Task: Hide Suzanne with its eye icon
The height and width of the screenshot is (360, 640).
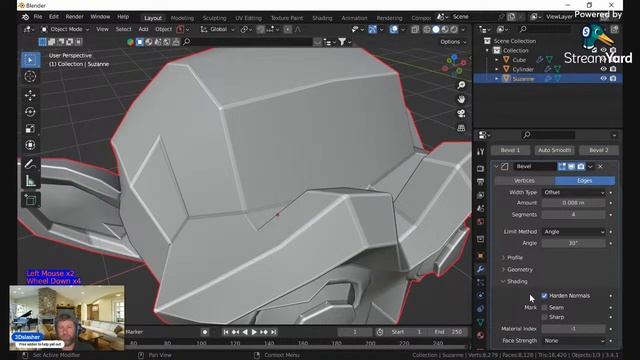Action: point(603,78)
